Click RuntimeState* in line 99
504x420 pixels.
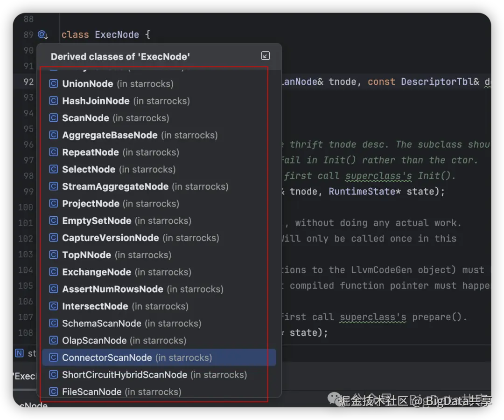click(365, 192)
